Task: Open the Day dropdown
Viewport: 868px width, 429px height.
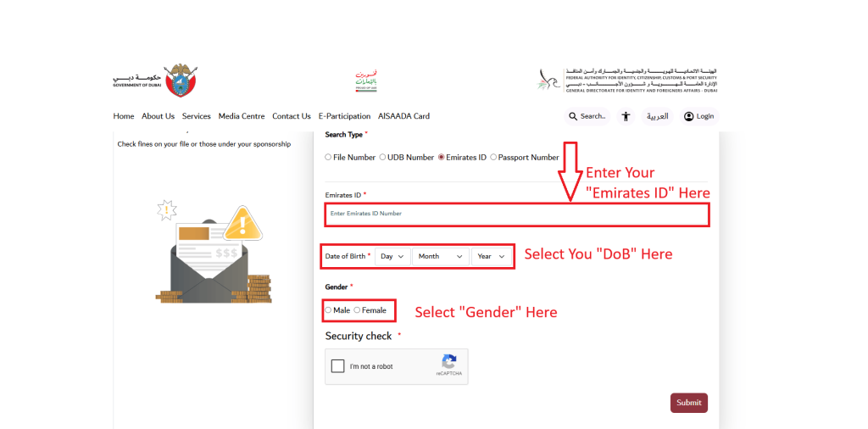Action: [x=393, y=256]
